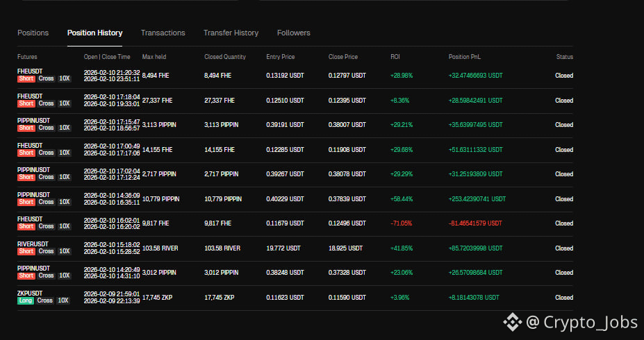Click the Entry Price column header

tap(281, 56)
